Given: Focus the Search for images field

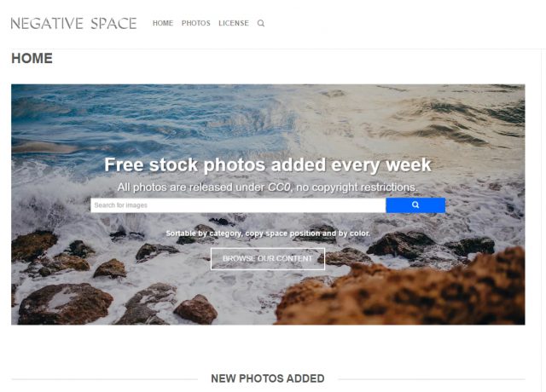Looking at the screenshot, I should coord(238,205).
